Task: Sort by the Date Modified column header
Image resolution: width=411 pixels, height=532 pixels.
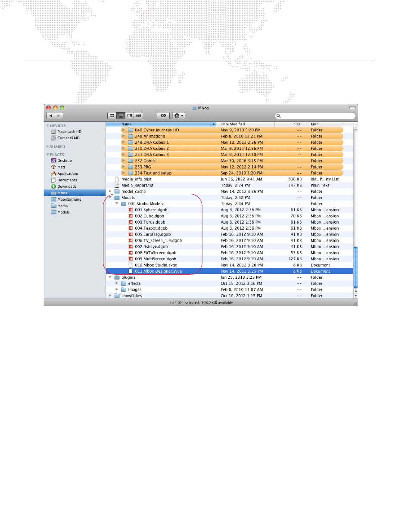Action: coord(246,124)
